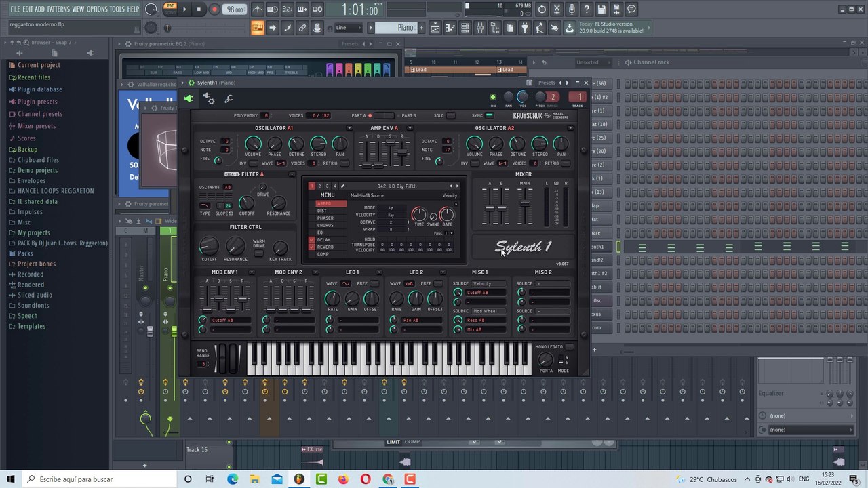Open the FILE menu
Image resolution: width=868 pixels, height=488 pixels.
pyautogui.click(x=15, y=9)
